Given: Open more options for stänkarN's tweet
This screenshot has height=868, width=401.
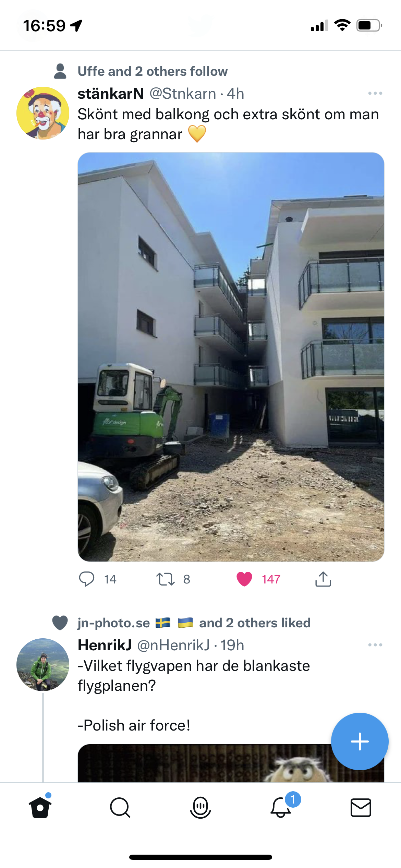Looking at the screenshot, I should pyautogui.click(x=375, y=93).
